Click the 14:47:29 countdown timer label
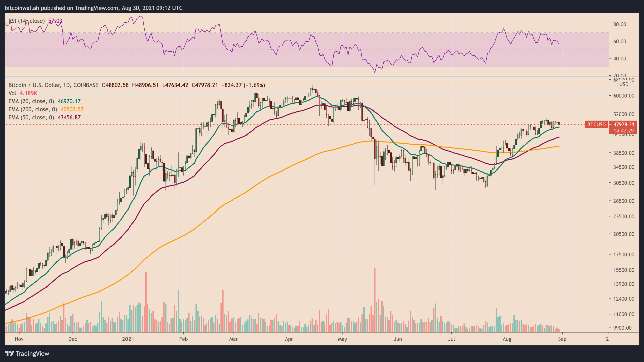The width and height of the screenshot is (644, 362). point(624,131)
